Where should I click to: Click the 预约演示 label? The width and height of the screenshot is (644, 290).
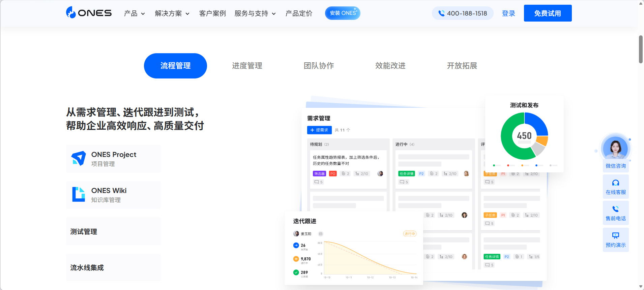point(616,245)
